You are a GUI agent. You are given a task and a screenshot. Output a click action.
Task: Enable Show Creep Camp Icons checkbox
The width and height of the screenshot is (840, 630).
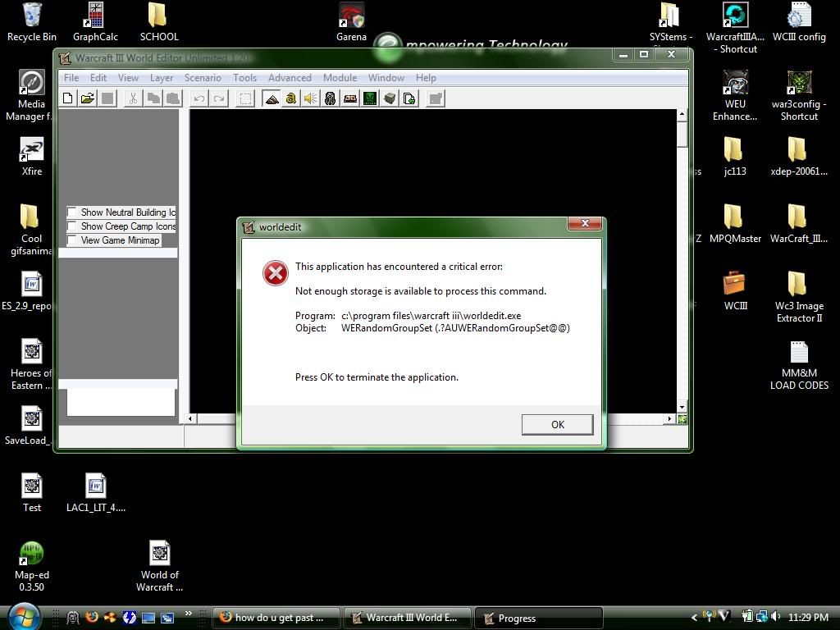point(72,226)
